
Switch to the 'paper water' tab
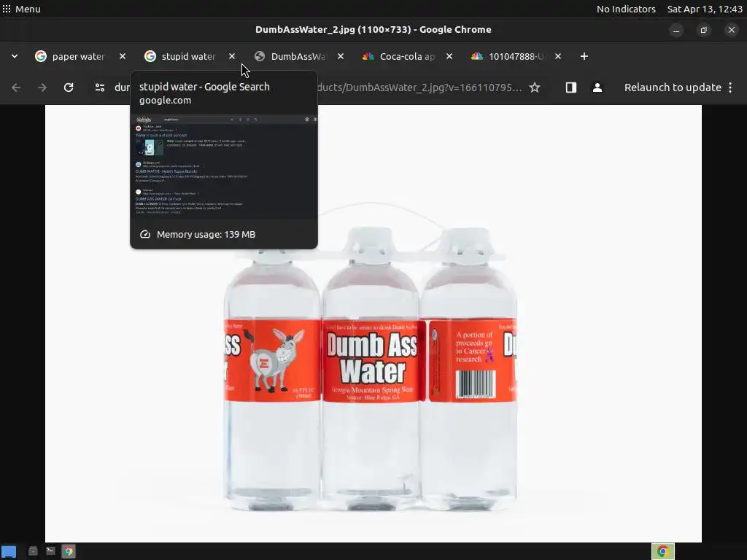(79, 56)
